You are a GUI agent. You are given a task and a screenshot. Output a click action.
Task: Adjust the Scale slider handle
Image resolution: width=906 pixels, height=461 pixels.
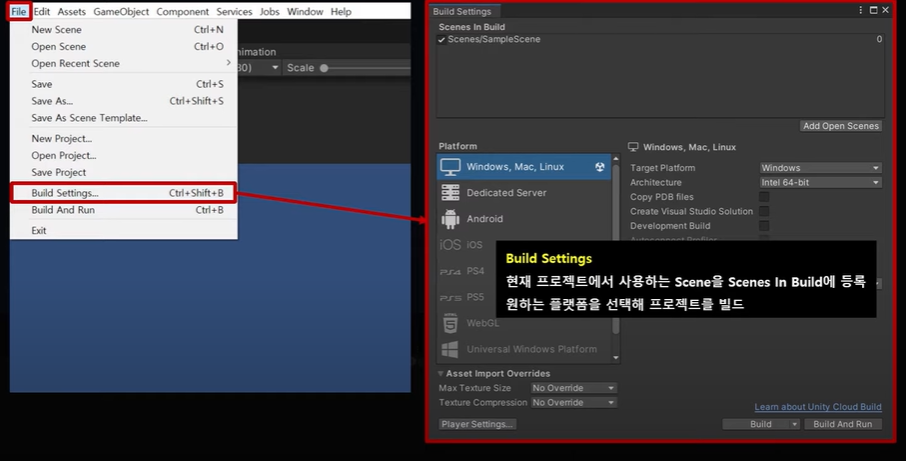(x=324, y=68)
